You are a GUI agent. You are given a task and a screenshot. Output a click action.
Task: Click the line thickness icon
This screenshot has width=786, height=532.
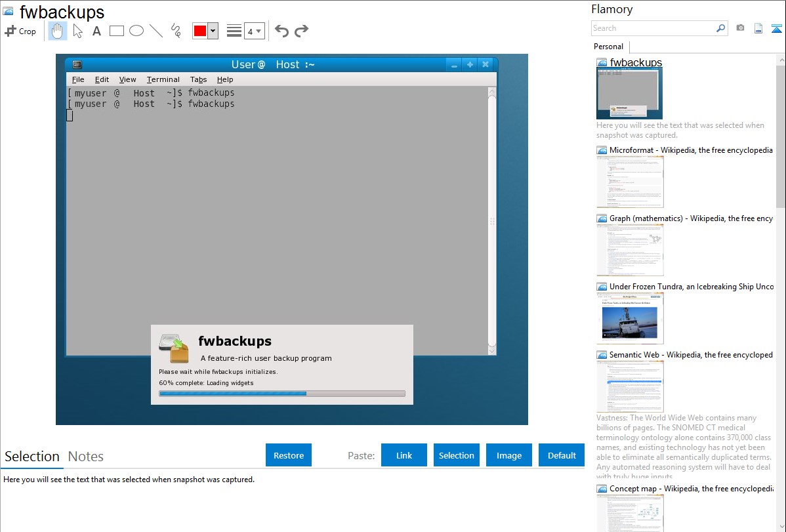pos(234,31)
